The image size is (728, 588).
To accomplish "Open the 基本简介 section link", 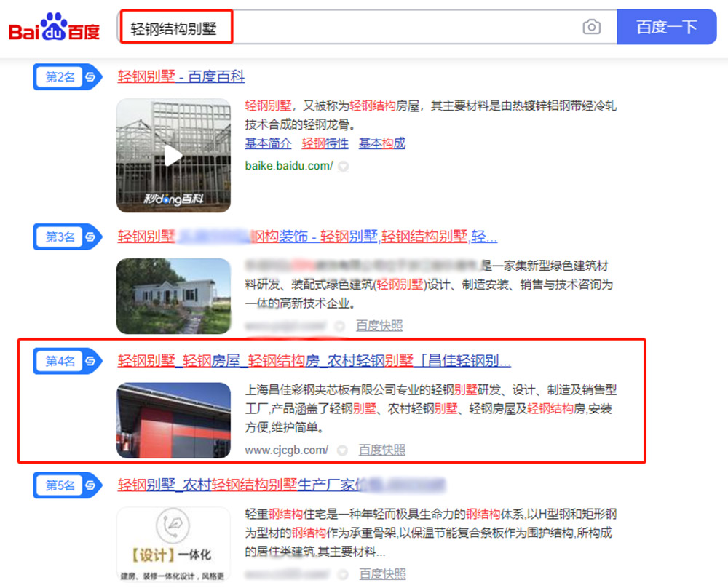I will coord(267,143).
